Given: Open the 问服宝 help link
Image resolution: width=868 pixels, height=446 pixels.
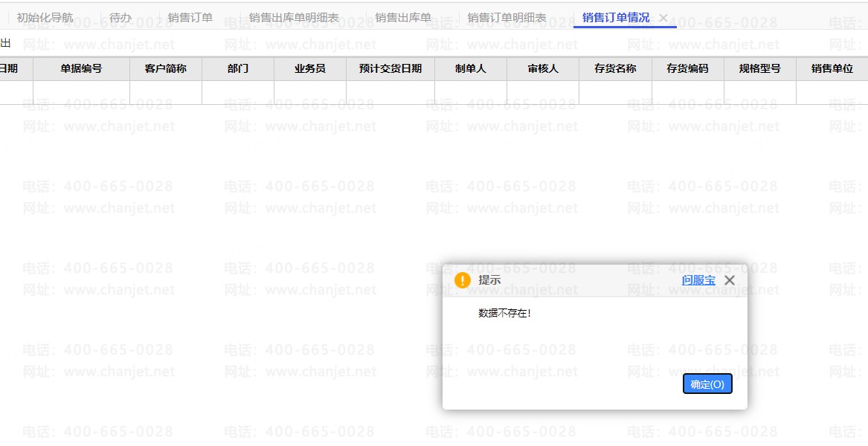Looking at the screenshot, I should point(698,280).
